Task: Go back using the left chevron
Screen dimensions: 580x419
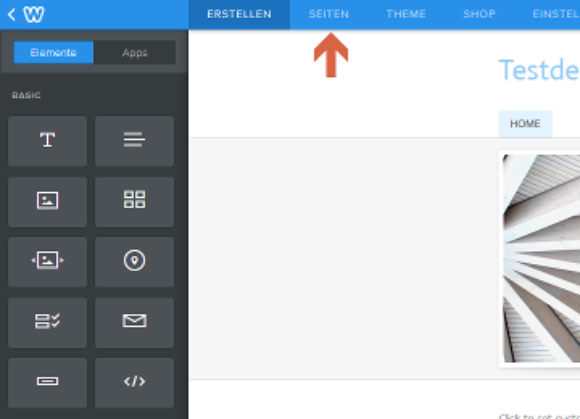Action: point(11,15)
